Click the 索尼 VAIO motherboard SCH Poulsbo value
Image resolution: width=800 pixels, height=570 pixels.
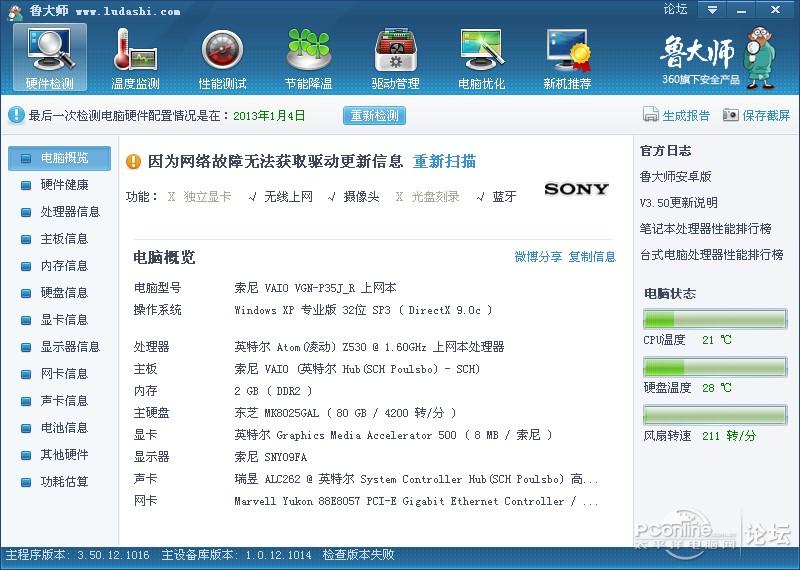(357, 369)
